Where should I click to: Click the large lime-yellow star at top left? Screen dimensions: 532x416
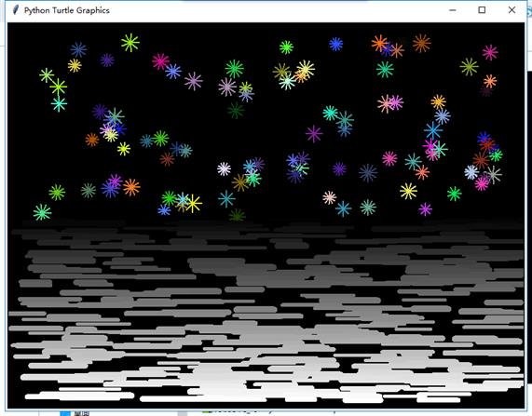130,43
